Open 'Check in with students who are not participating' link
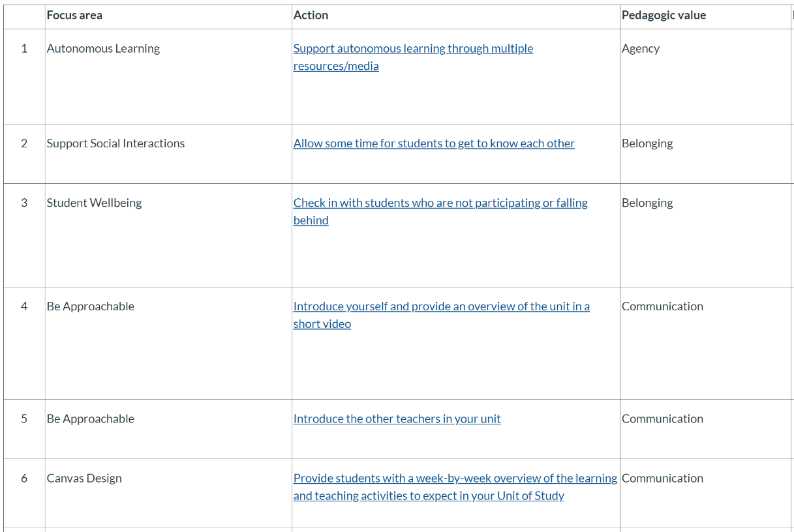This screenshot has height=532, width=794. pos(440,211)
